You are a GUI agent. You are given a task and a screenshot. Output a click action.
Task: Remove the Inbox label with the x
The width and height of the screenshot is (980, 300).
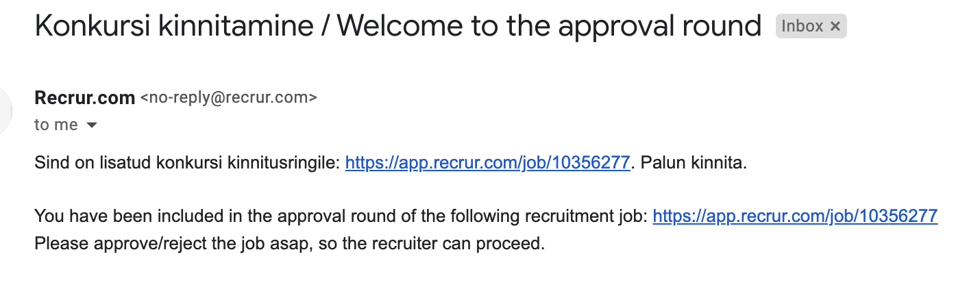click(835, 27)
